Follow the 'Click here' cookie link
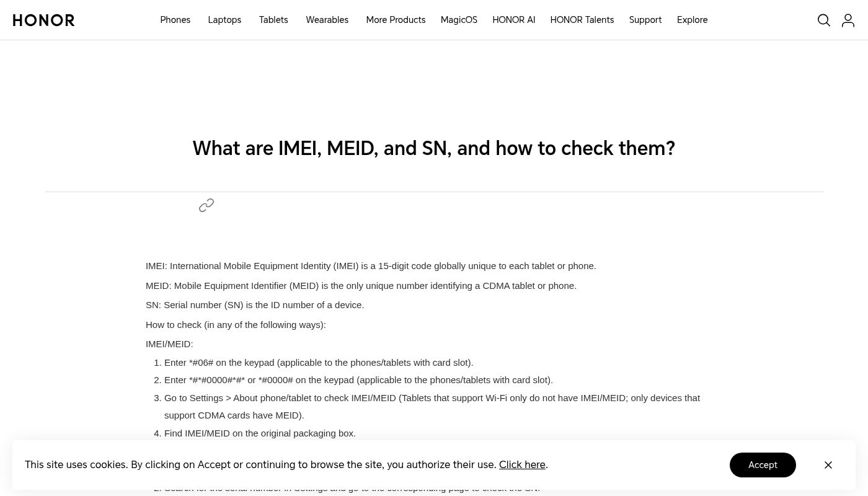Image resolution: width=868 pixels, height=496 pixels. (x=521, y=464)
